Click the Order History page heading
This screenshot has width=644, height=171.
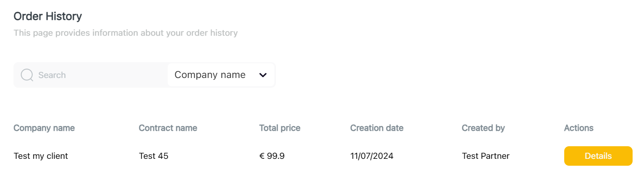click(48, 16)
